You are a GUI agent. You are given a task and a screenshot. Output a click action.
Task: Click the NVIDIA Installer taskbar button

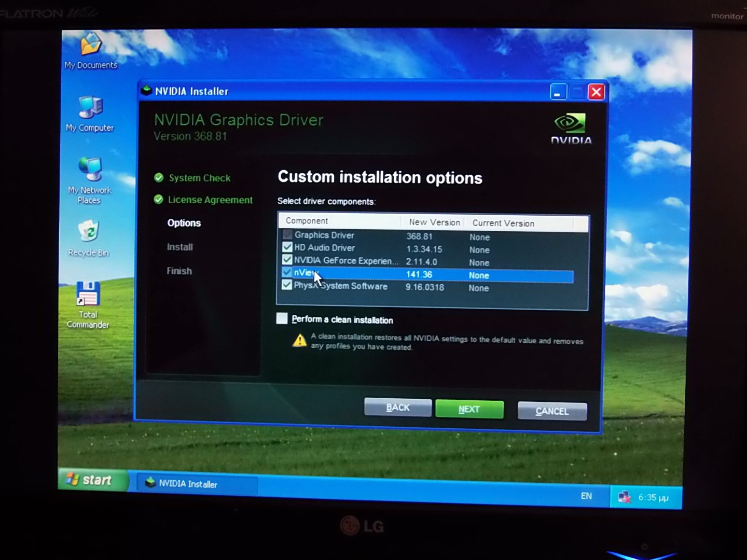click(198, 484)
